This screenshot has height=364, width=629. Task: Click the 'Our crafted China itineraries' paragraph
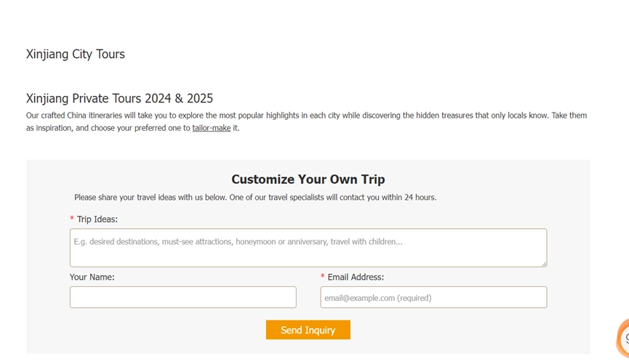point(306,121)
